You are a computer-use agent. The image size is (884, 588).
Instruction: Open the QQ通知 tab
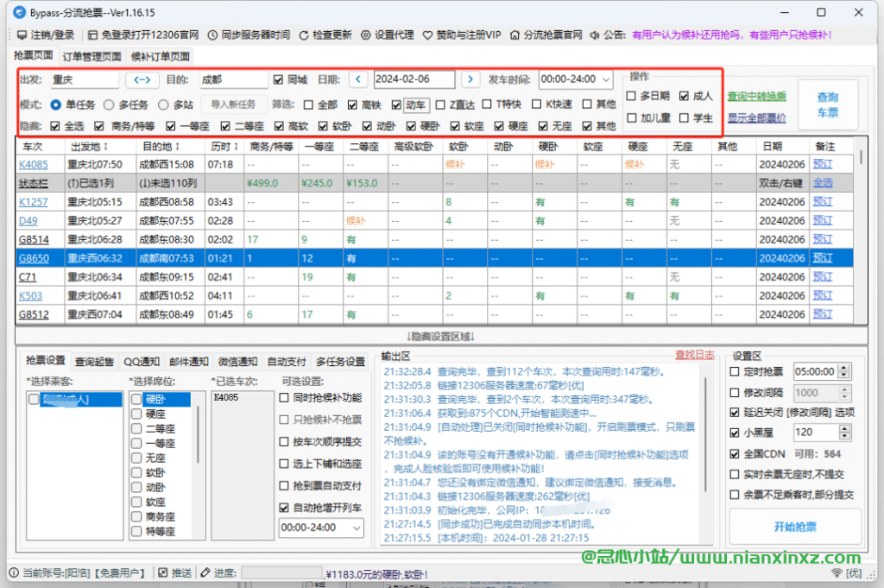point(142,362)
